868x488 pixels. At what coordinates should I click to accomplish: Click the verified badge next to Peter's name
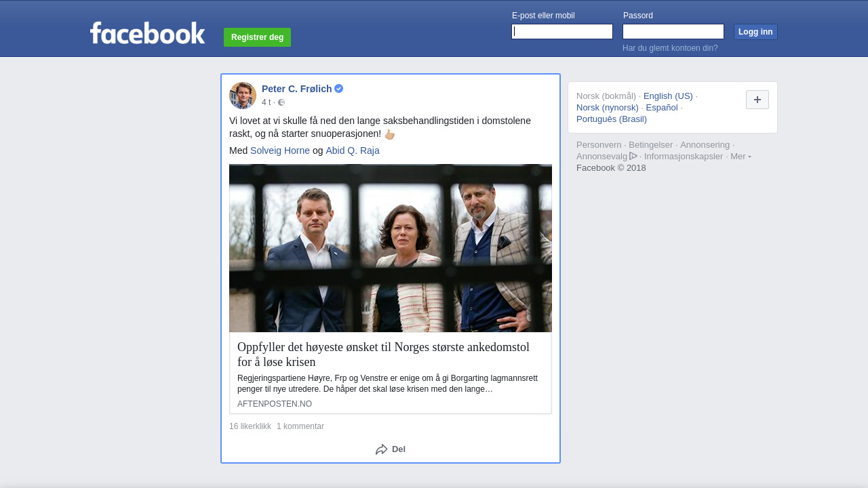[339, 89]
